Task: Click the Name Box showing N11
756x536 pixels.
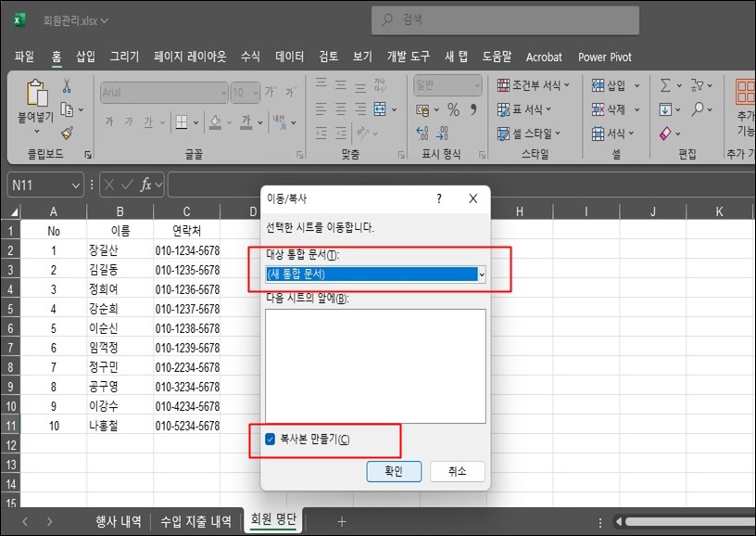Action: [44, 185]
